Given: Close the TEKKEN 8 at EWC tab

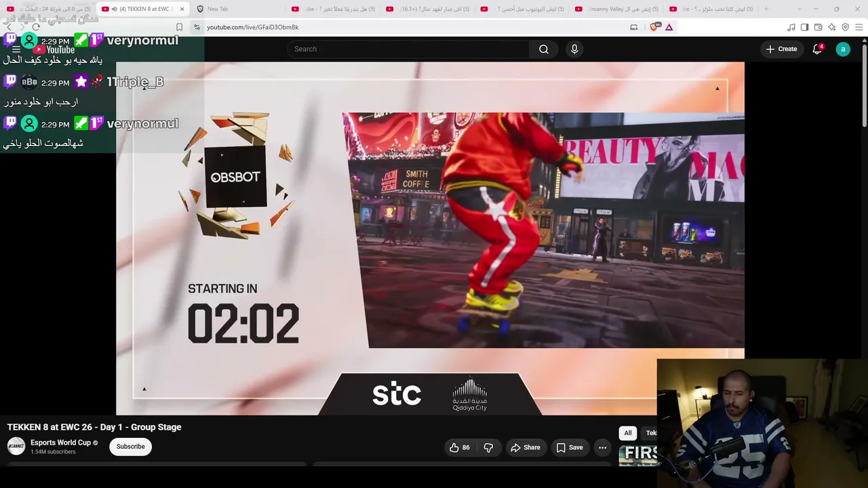Looking at the screenshot, I should click(182, 9).
